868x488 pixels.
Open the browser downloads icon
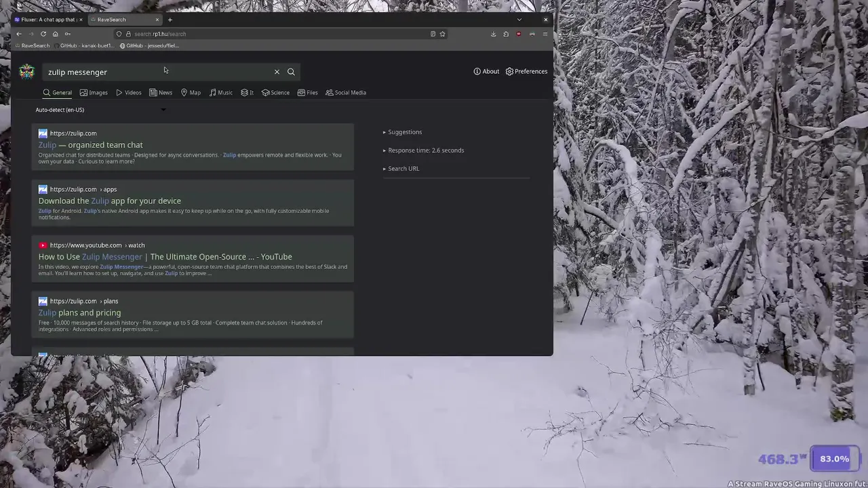coord(493,34)
